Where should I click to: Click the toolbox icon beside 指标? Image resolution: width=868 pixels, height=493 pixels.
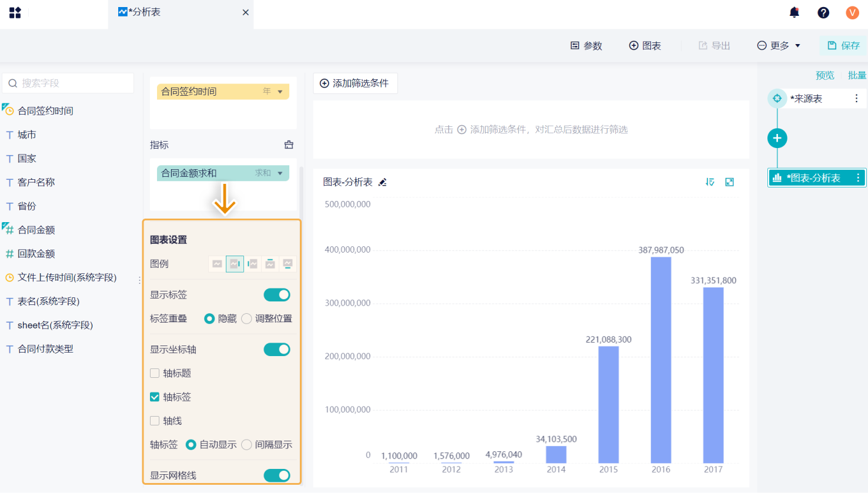click(x=289, y=145)
